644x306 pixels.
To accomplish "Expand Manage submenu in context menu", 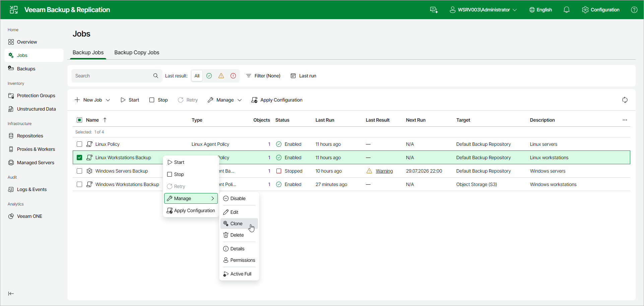I will pyautogui.click(x=191, y=198).
